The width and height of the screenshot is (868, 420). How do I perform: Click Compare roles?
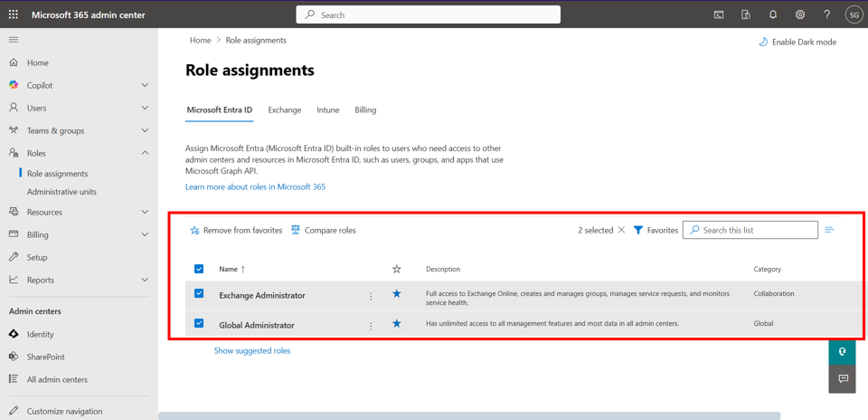click(324, 231)
